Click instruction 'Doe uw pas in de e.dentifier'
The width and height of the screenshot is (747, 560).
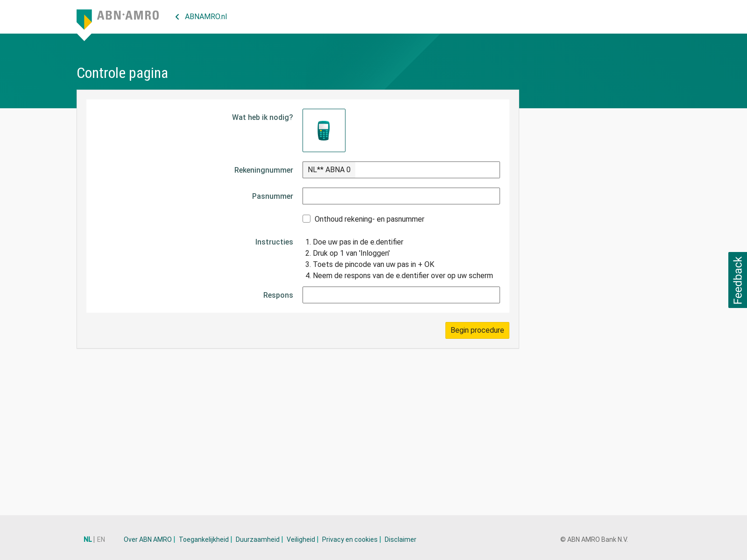358,242
